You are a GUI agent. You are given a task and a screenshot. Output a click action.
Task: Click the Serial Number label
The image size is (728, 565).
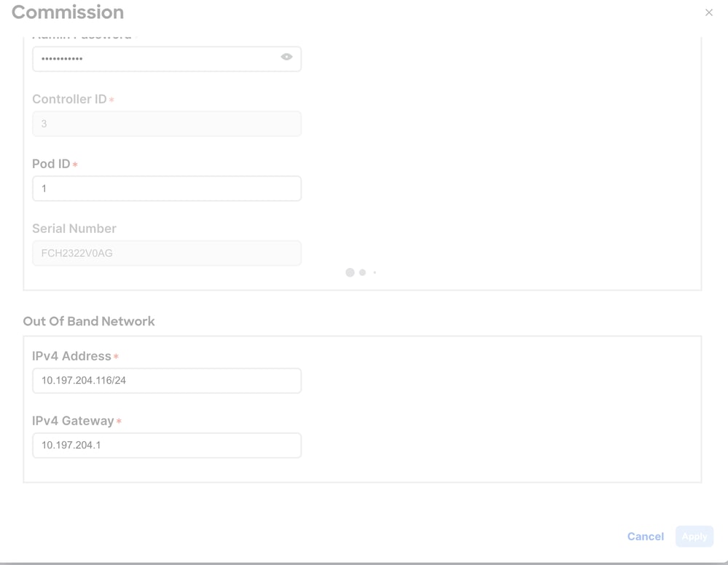pos(74,229)
